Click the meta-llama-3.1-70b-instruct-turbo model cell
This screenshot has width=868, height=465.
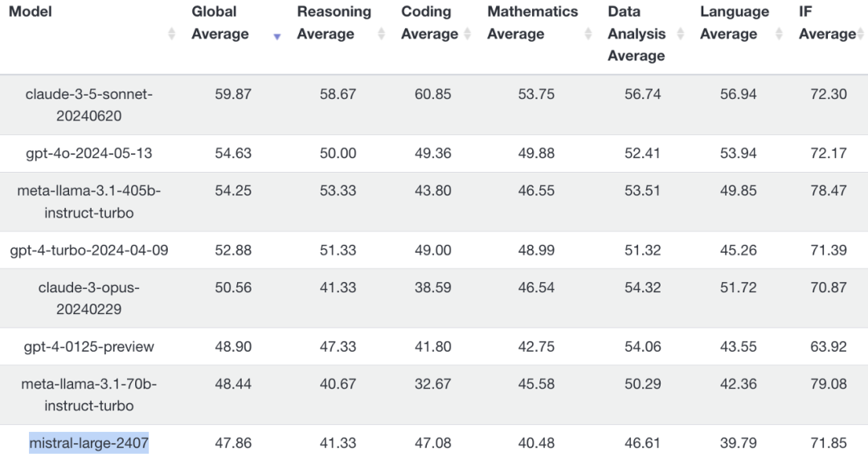[x=88, y=395]
